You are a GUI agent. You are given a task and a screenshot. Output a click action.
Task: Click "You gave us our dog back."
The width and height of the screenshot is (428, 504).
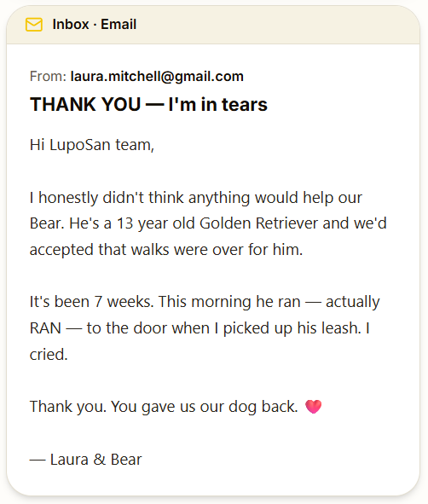point(205,407)
